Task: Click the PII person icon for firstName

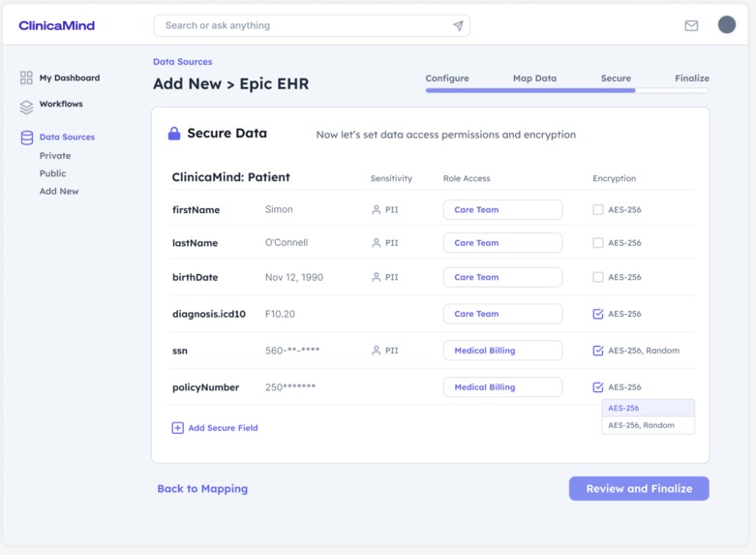Action: point(377,210)
